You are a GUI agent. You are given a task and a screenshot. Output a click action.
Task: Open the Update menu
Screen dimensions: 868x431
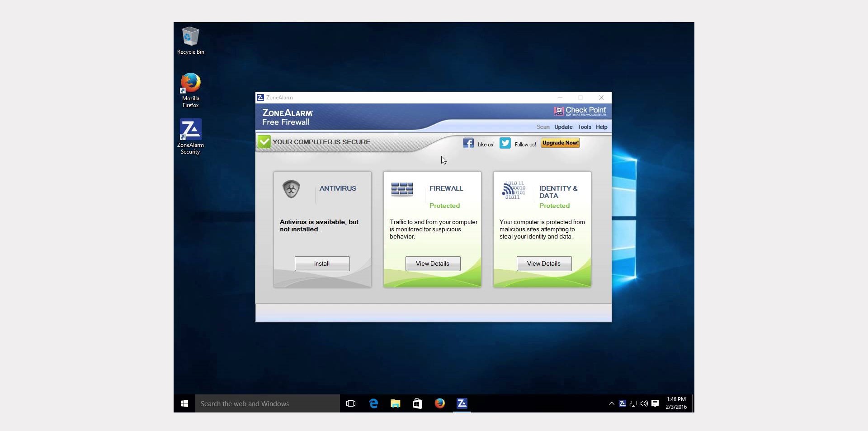click(x=563, y=127)
